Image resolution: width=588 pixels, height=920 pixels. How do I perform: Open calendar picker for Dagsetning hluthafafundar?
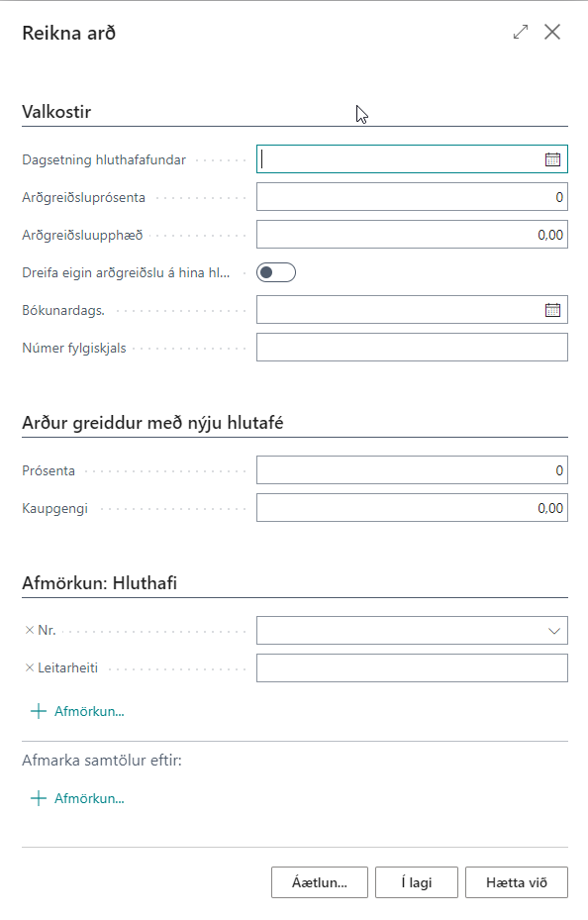tap(552, 159)
